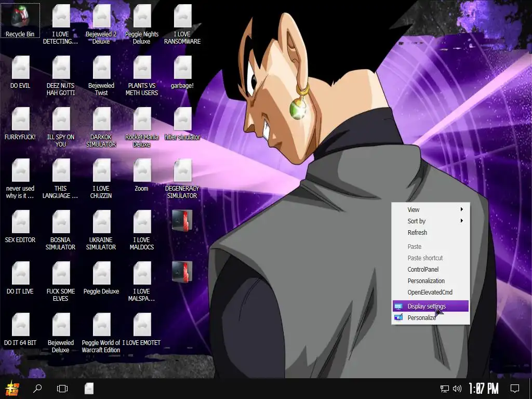Open Display settings from the context menu
This screenshot has height=399, width=532.
click(431, 306)
